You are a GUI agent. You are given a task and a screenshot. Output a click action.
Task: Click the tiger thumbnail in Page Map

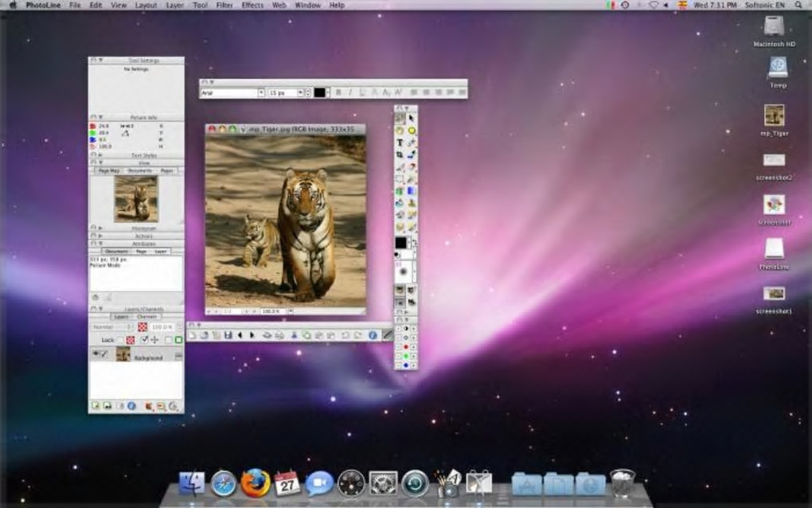click(x=136, y=199)
